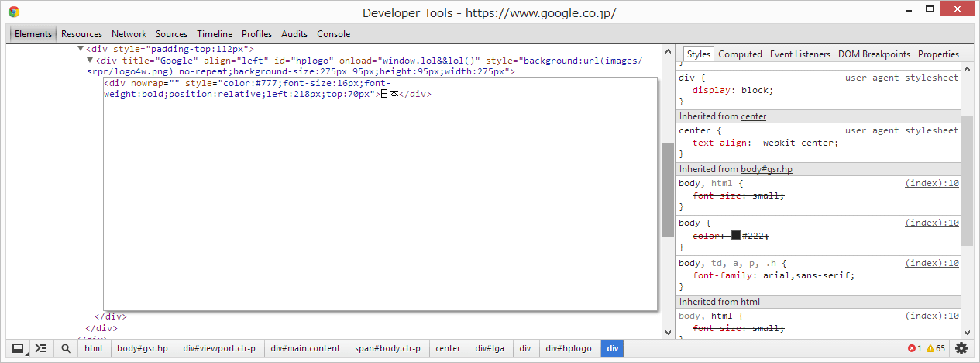The width and height of the screenshot is (980, 363).
Task: Select the body#gsr.hp breadcrumb
Action: point(143,348)
